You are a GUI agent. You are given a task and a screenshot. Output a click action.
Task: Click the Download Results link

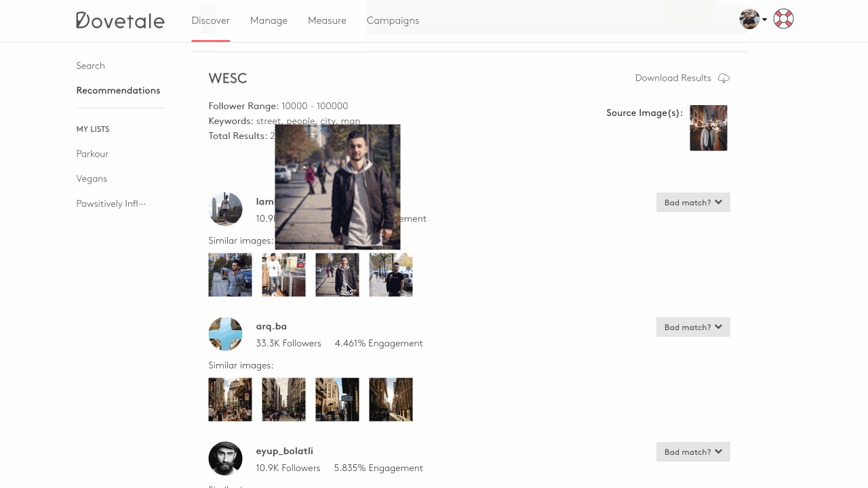click(673, 78)
